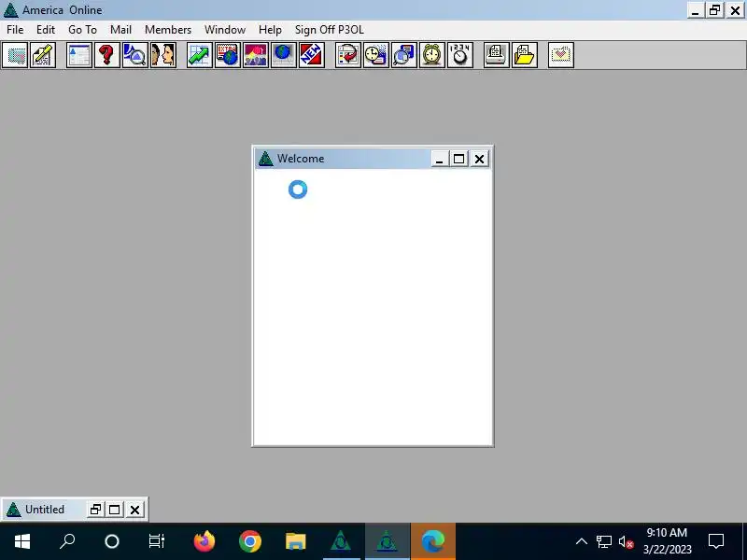The width and height of the screenshot is (747, 560).
Task: Open the yellow folder filing cabinet icon
Action: click(525, 55)
